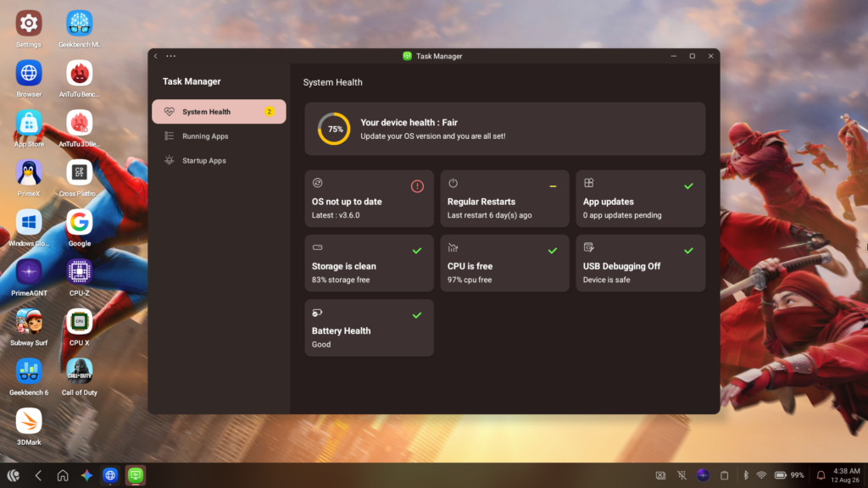The height and width of the screenshot is (488, 868).
Task: Launch Google app from desktop
Action: tap(79, 223)
